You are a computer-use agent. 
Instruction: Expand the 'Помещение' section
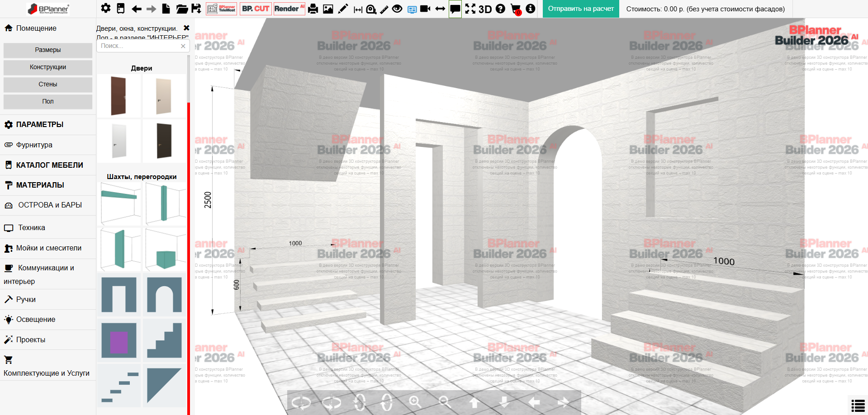[48, 28]
